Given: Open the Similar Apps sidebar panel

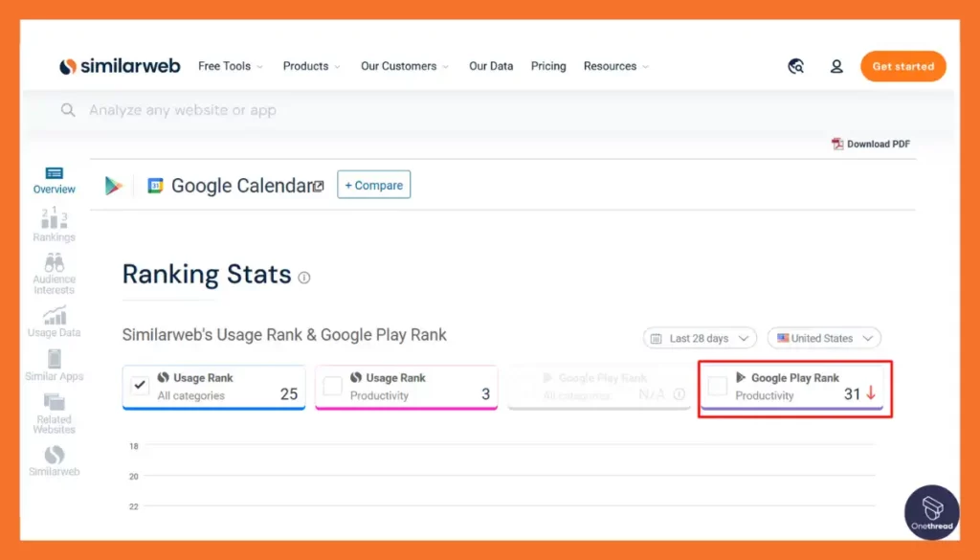Looking at the screenshot, I should click(x=54, y=367).
